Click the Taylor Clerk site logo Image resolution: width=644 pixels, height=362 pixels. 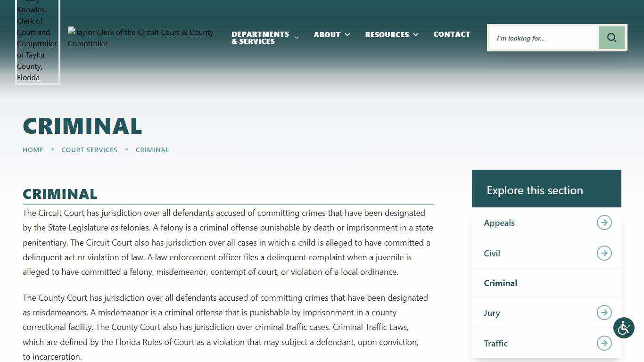tap(140, 38)
